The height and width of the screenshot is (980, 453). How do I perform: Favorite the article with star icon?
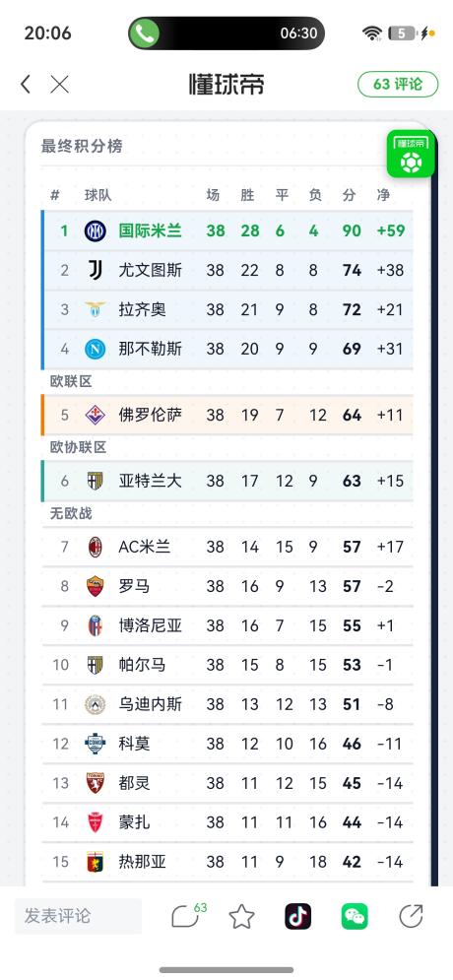pos(241,916)
